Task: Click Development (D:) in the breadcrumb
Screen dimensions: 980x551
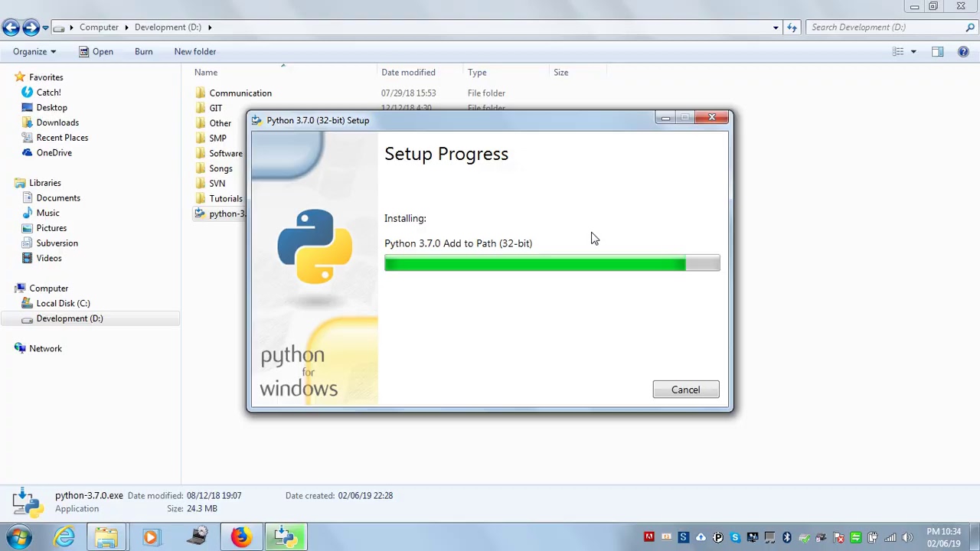Action: [x=168, y=28]
